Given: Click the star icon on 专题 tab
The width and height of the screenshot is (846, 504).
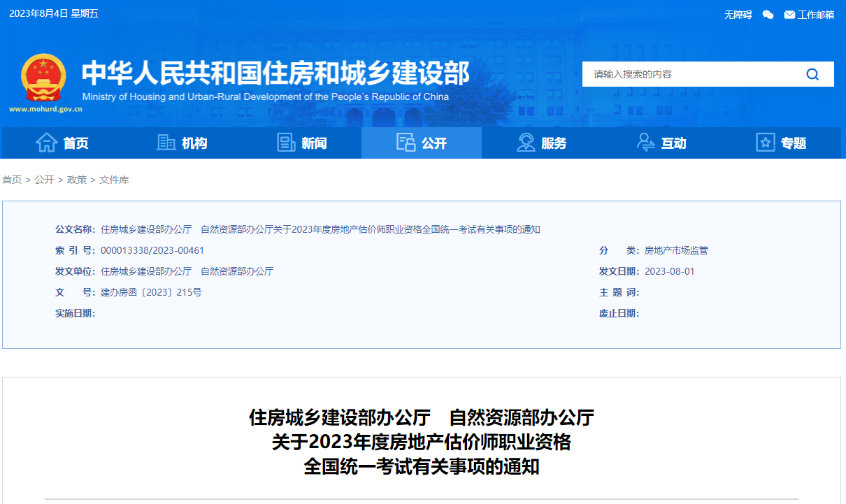Looking at the screenshot, I should click(x=764, y=142).
